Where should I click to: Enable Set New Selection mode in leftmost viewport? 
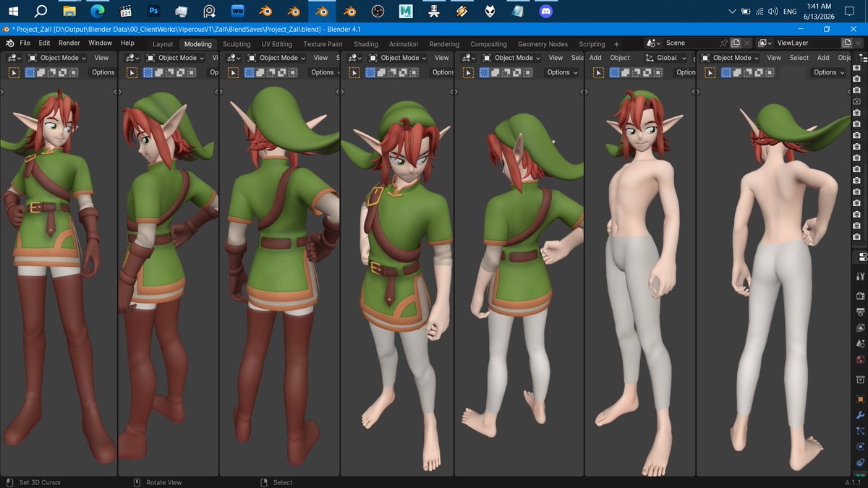click(30, 72)
